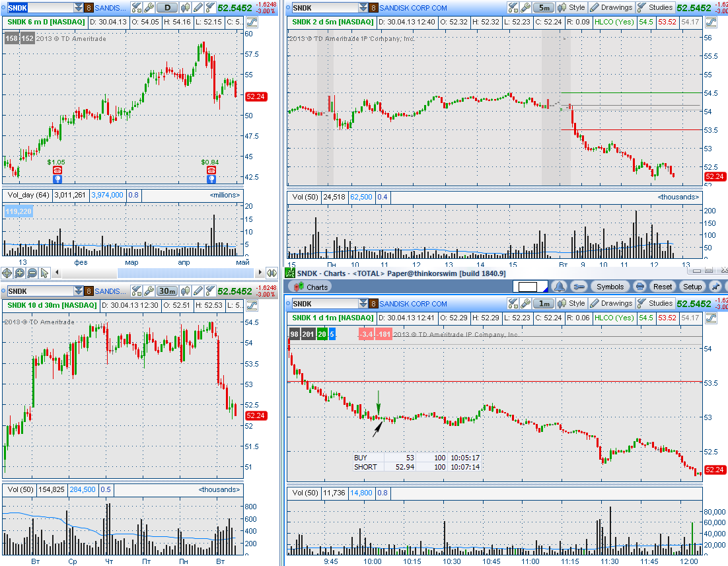The image size is (728, 566).
Task: Click the flask icon in the 30m chart toolbar
Action: click(136, 291)
